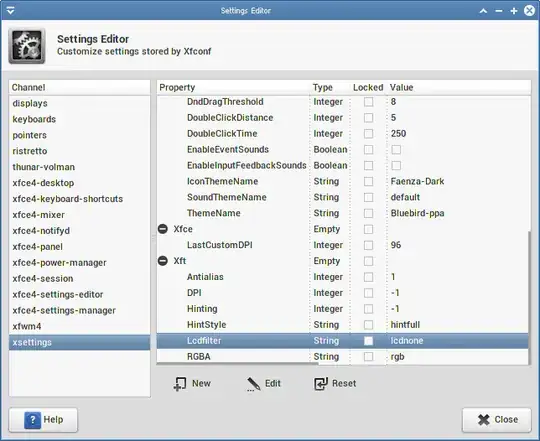Click the Settings Editor gear icon
Screen dimensions: 540x441
[x=27, y=46]
